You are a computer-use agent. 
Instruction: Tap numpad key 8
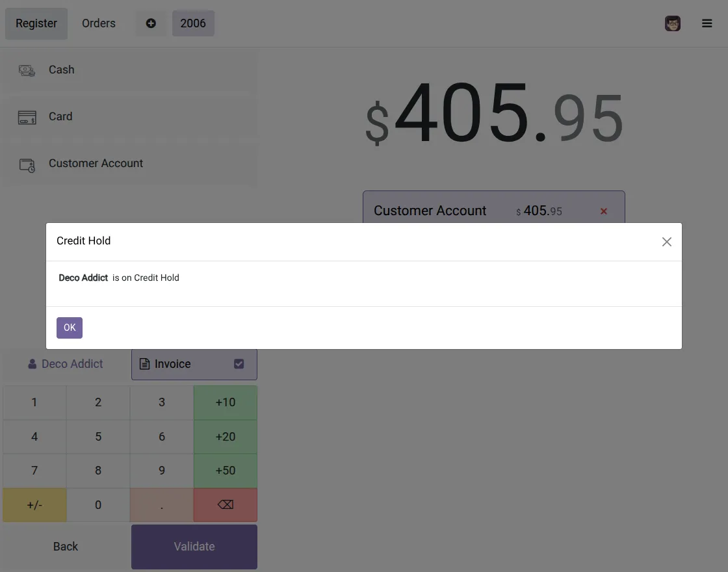click(x=98, y=471)
